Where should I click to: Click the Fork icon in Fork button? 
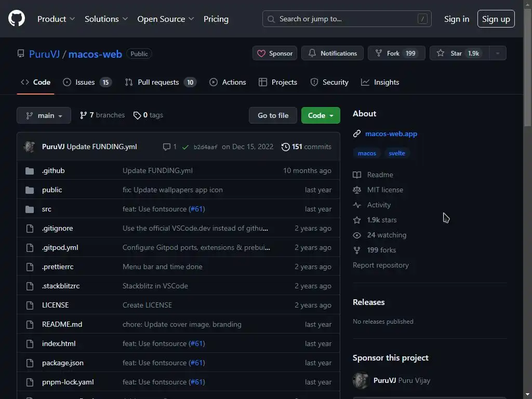pyautogui.click(x=379, y=54)
